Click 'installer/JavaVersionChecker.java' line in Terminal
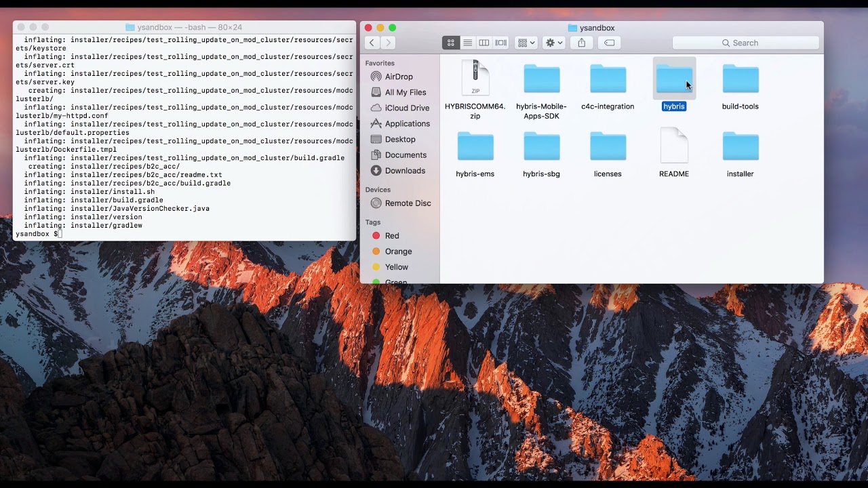 [x=117, y=209]
